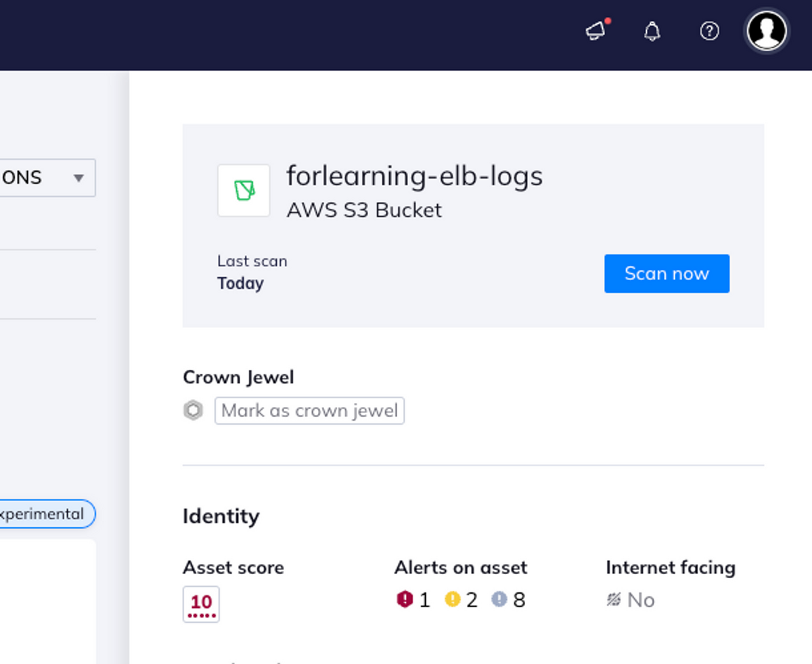
Task: Click the Internet facing No value
Action: [x=641, y=600]
